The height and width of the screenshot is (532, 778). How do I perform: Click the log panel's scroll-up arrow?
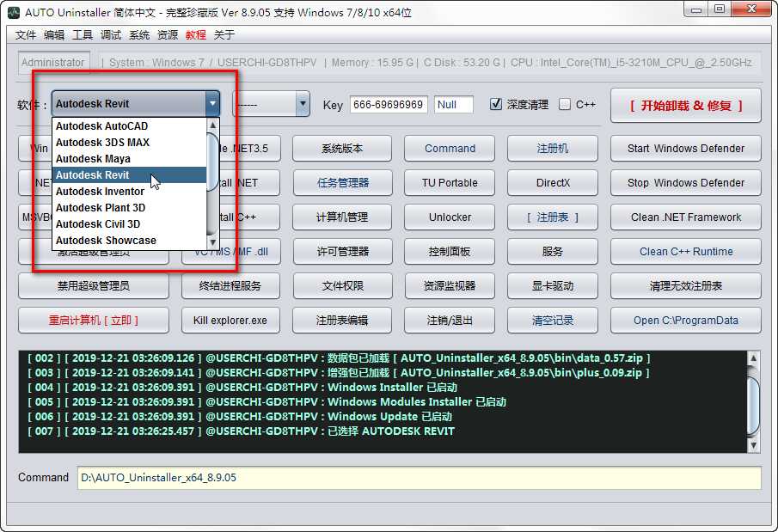click(753, 358)
